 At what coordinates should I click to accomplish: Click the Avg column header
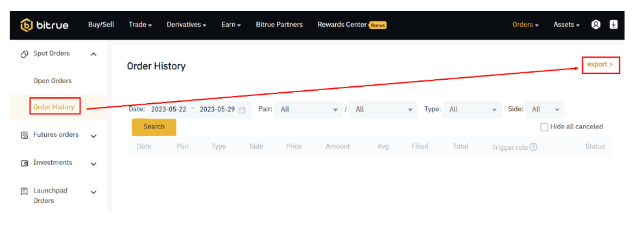[383, 147]
